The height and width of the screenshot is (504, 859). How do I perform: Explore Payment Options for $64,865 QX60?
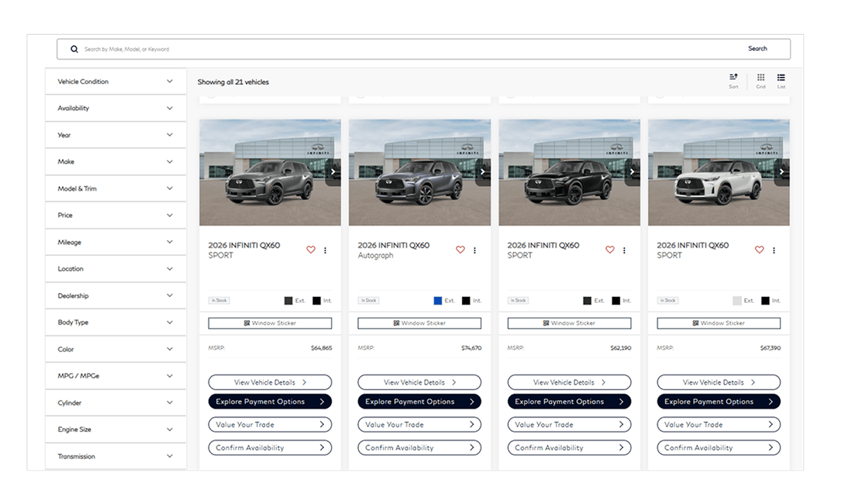tap(270, 401)
